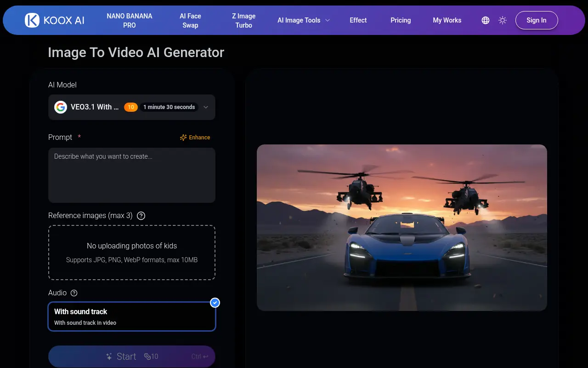The image size is (588, 368).
Task: Open the language globe icon
Action: tap(485, 20)
